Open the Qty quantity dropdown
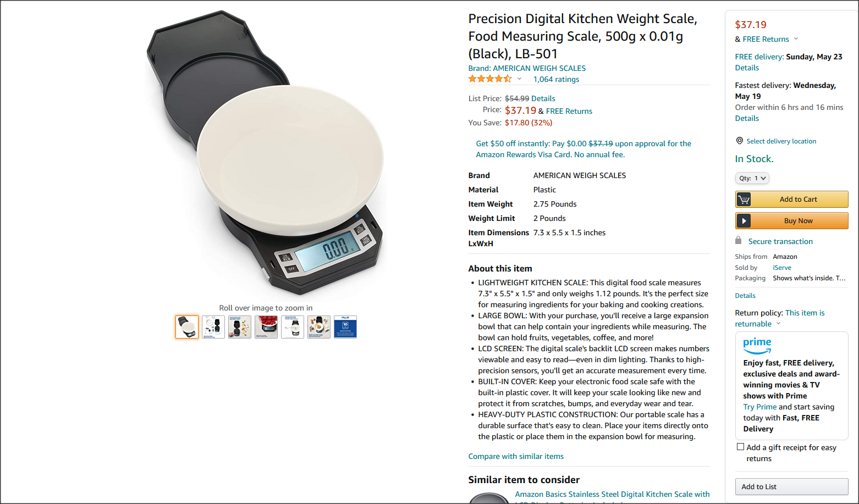Image resolution: width=859 pixels, height=504 pixels. [x=752, y=178]
